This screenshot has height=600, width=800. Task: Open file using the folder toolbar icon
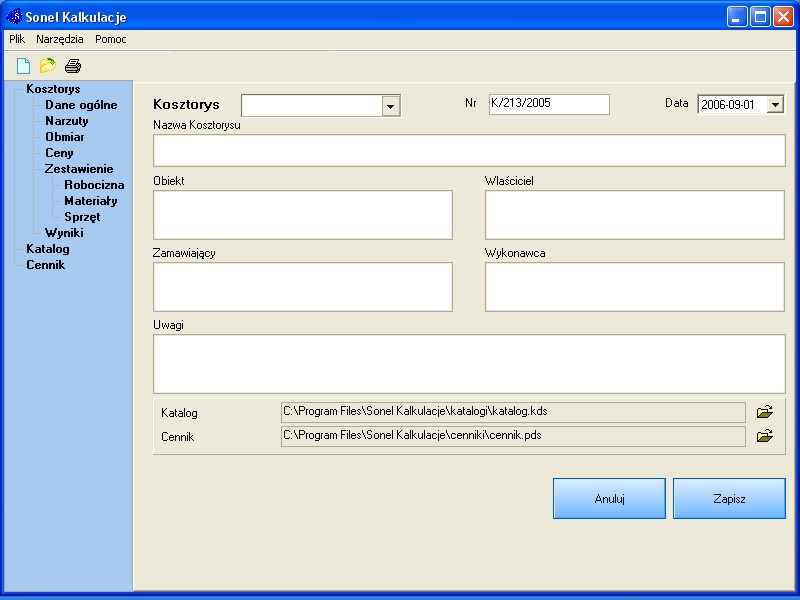point(47,65)
